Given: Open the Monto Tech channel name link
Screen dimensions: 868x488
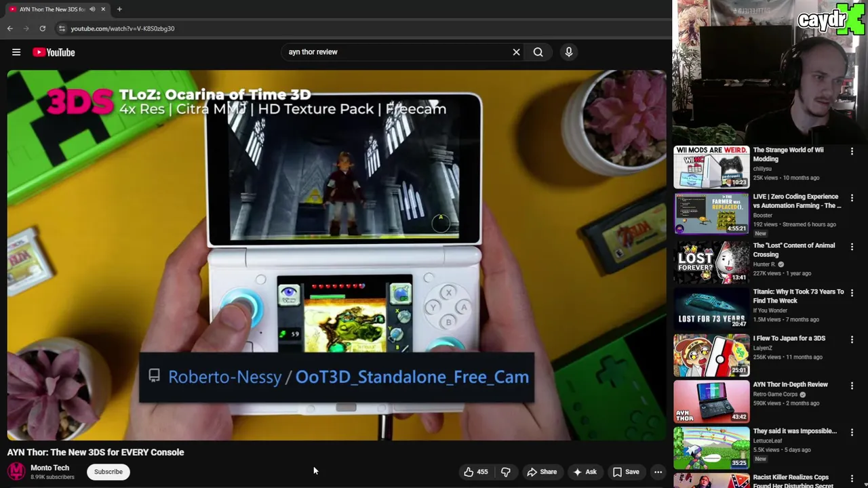Looking at the screenshot, I should point(50,468).
